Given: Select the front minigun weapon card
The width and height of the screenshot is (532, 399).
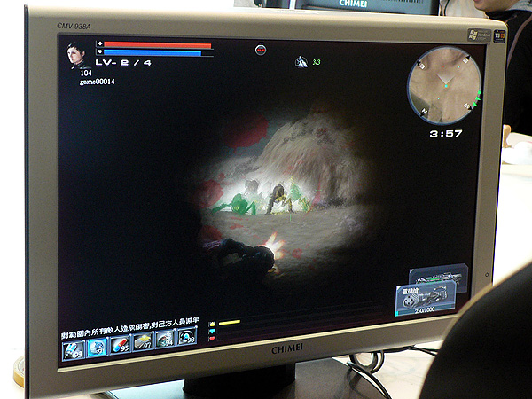Looking at the screenshot, I should tap(426, 298).
